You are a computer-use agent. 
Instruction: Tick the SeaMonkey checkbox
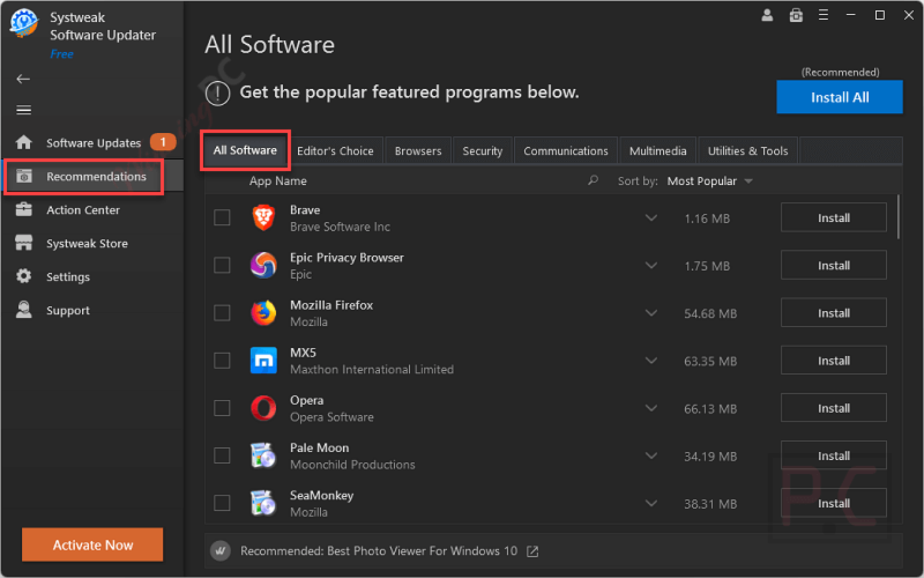click(222, 503)
